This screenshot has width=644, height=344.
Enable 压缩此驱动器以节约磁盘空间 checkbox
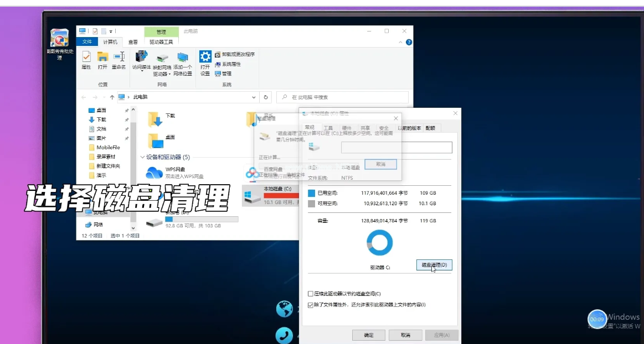[x=311, y=294]
